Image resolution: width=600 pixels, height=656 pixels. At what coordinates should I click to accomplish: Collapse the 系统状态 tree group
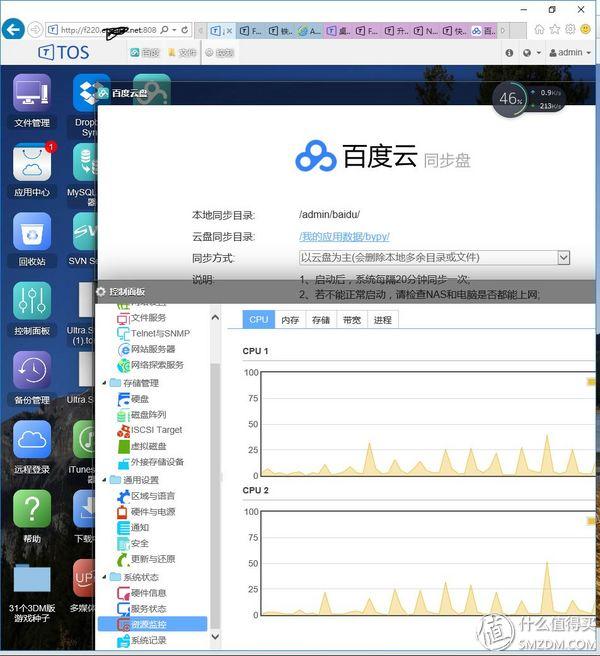click(104, 577)
